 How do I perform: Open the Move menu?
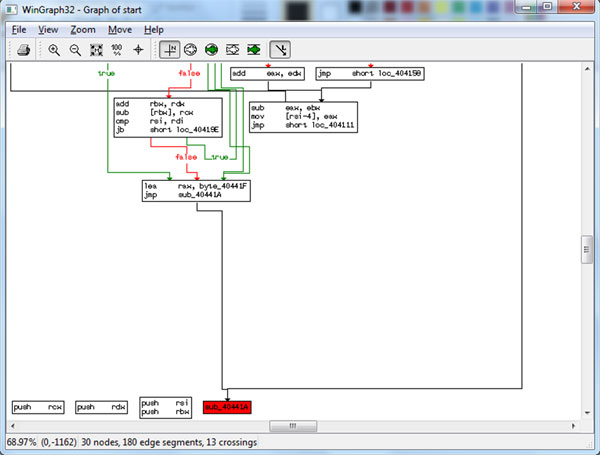click(x=120, y=30)
